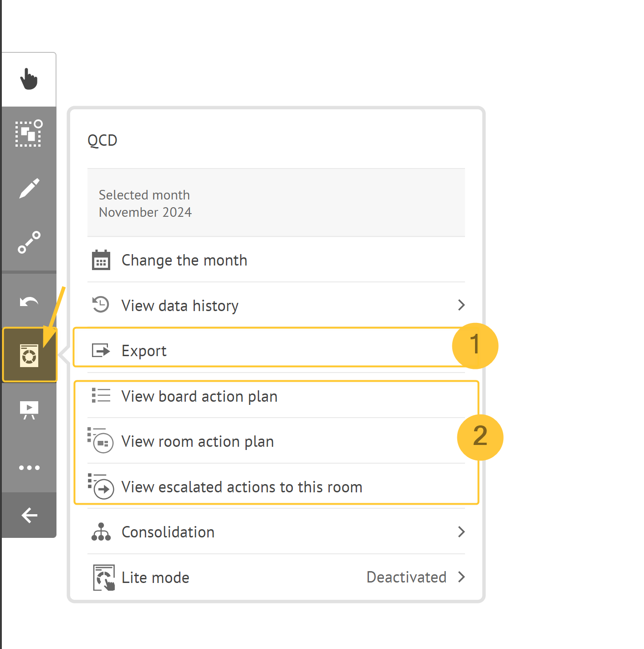Screen dimensions: 644x649
Task: Undo the last action
Action: [29, 302]
